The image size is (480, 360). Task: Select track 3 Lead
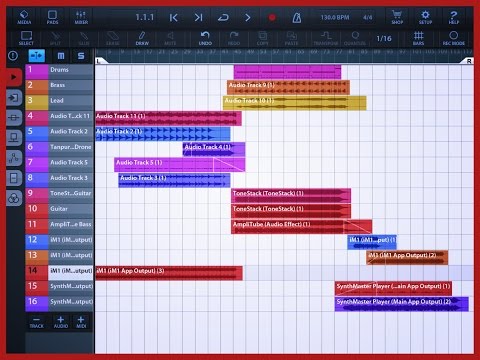59,102
